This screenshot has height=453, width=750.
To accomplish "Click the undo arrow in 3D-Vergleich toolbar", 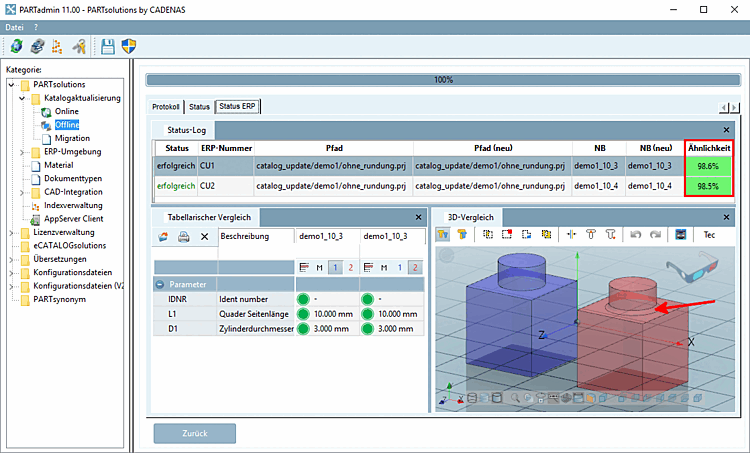I will click(634, 235).
